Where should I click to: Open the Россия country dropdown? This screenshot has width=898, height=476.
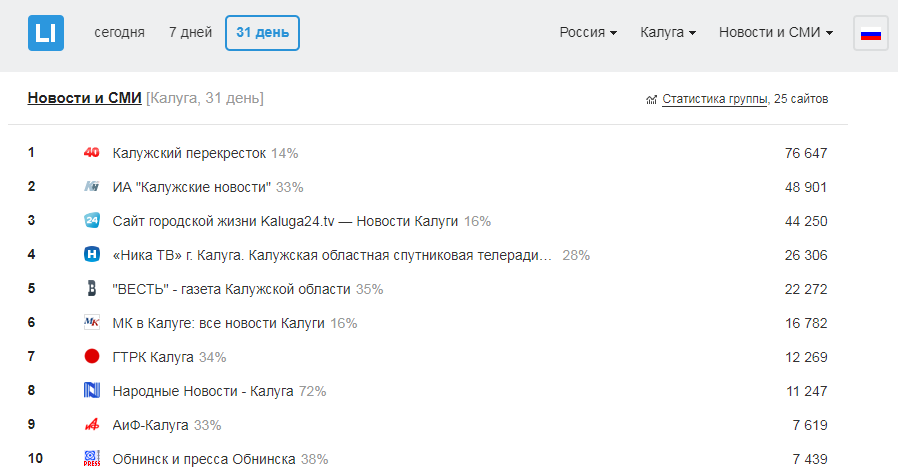[588, 33]
